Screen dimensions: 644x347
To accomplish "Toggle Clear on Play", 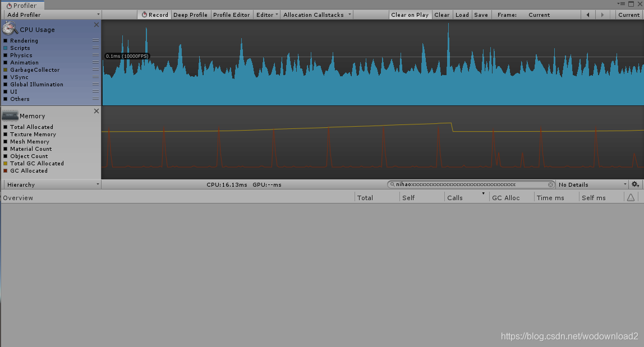I will tap(410, 15).
